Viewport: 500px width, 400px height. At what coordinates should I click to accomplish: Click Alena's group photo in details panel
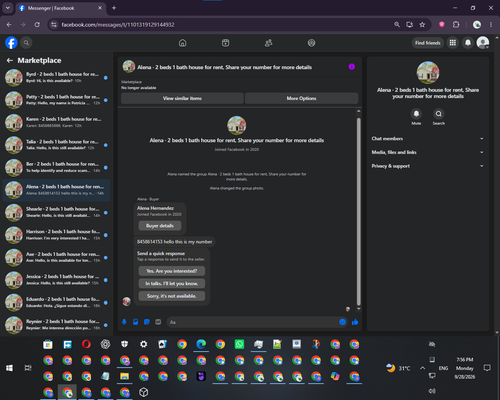(x=428, y=72)
